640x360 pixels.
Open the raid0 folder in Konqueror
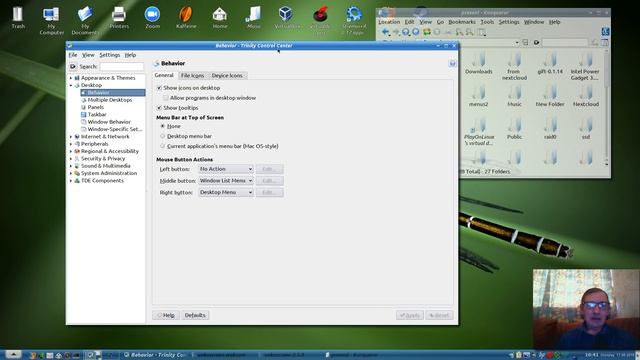tap(550, 129)
